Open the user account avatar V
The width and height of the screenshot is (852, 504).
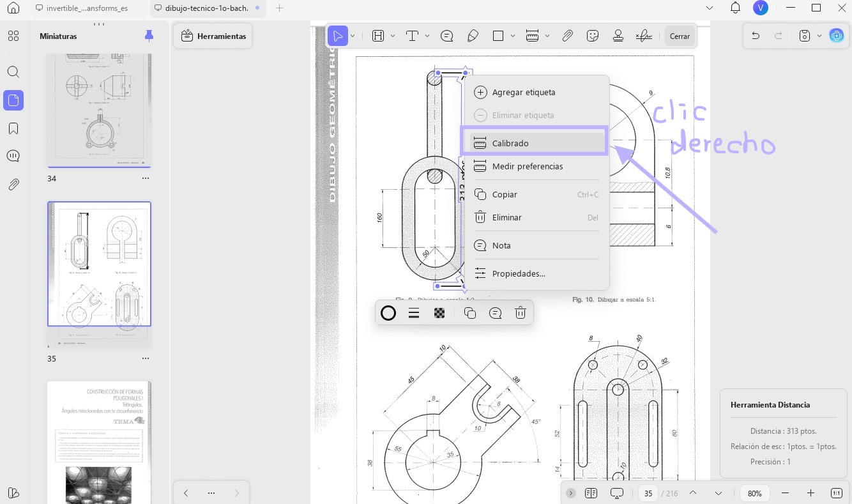[760, 8]
